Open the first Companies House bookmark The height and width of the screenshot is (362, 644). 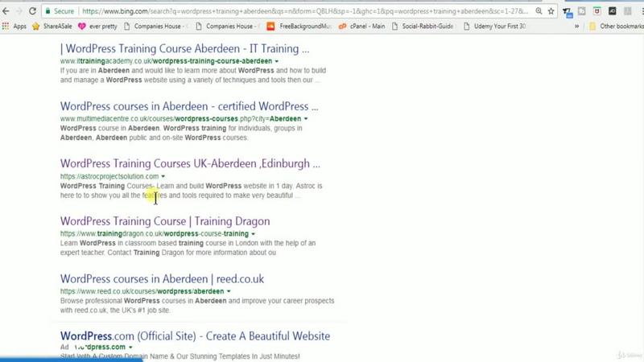click(155, 27)
